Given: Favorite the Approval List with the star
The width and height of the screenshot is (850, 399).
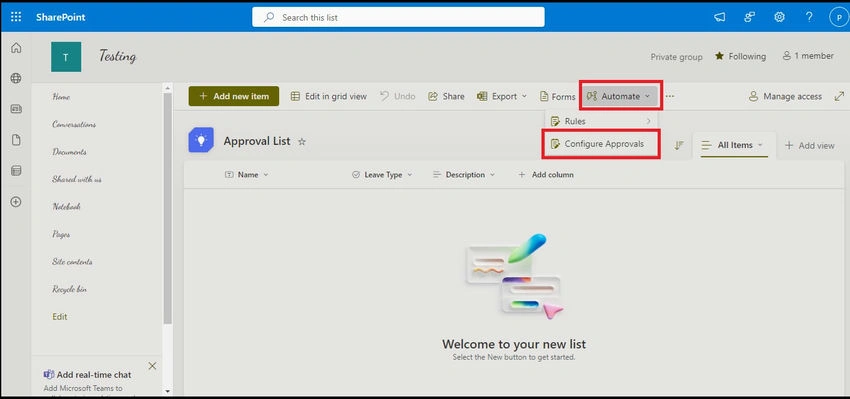Looking at the screenshot, I should (302, 141).
